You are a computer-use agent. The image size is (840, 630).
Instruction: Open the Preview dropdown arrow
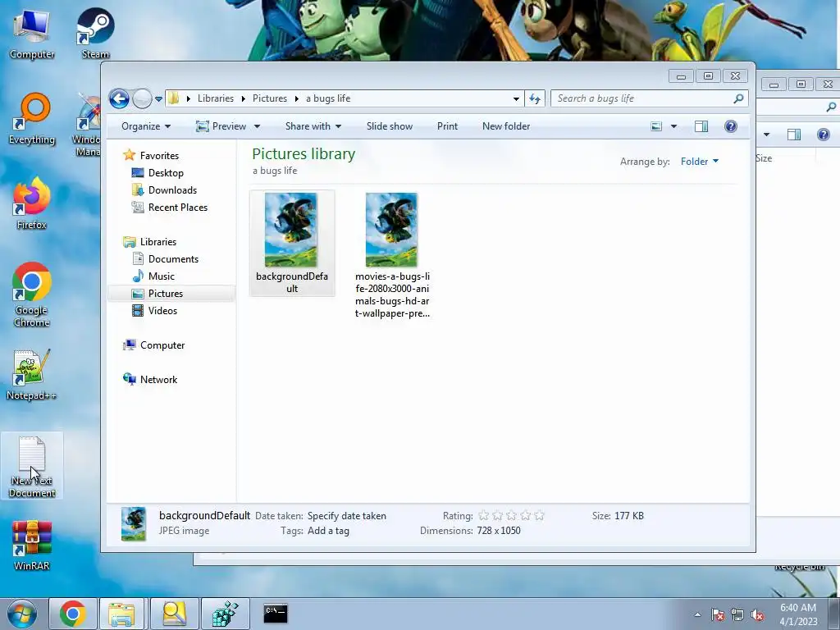point(257,126)
